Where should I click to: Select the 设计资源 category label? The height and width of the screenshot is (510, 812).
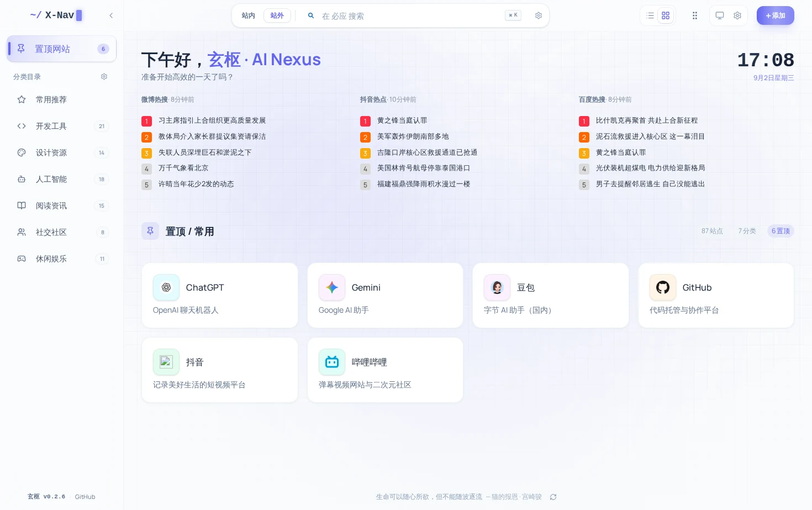pos(51,153)
